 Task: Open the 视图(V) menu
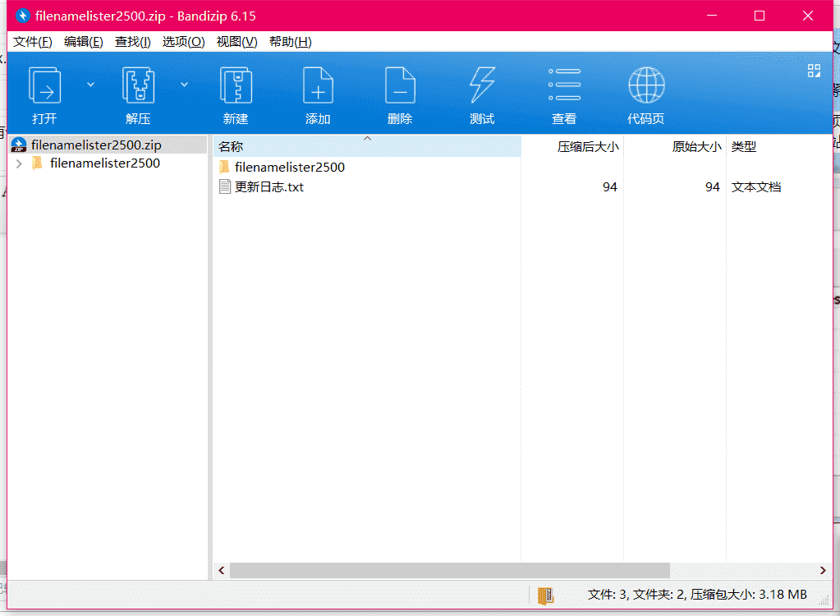point(236,42)
